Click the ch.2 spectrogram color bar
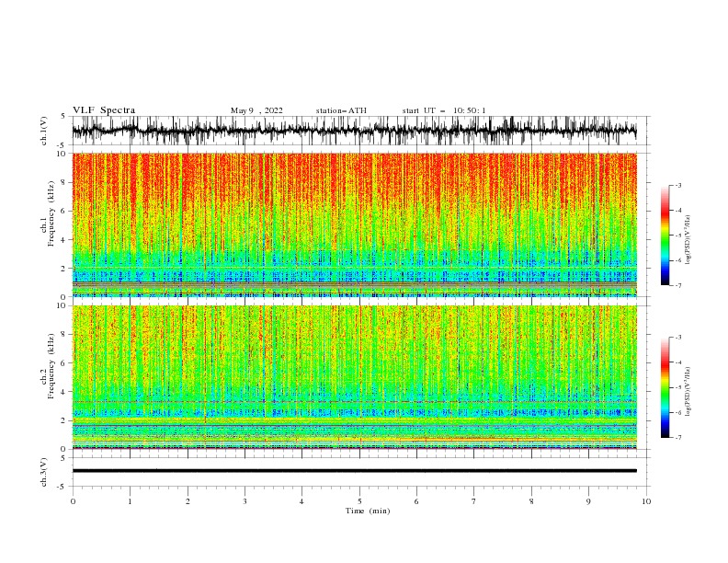Image resolution: width=728 pixels, height=563 pixels. tap(665, 387)
